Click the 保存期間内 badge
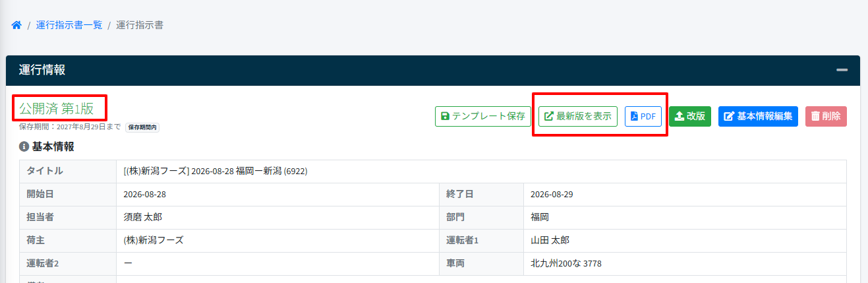Screen dimensions: 868x283 tap(142, 127)
